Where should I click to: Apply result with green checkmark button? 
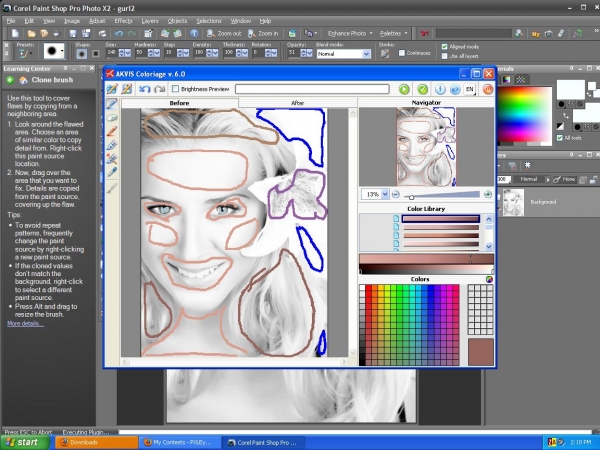[x=422, y=89]
